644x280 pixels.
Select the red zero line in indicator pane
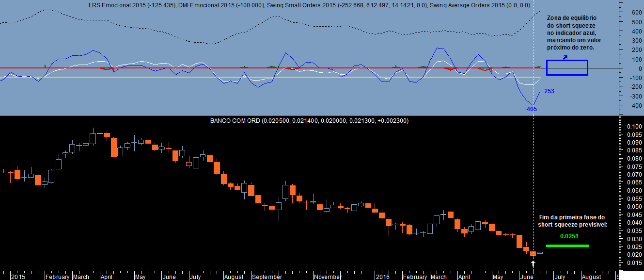tap(270, 68)
